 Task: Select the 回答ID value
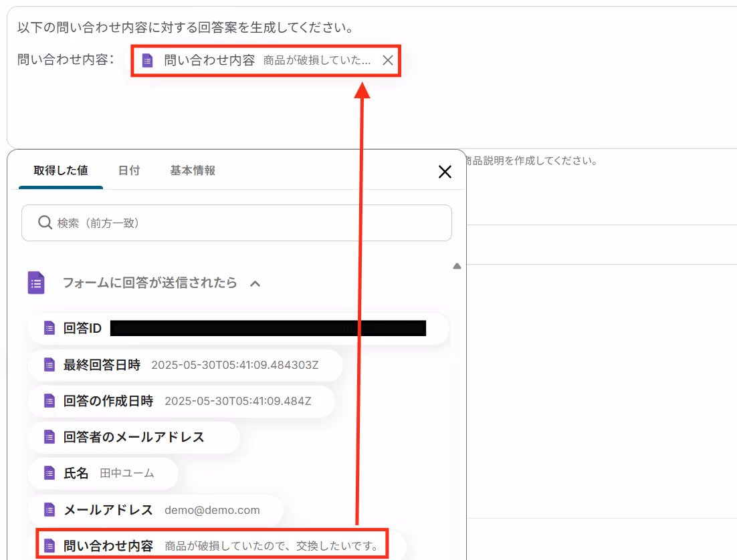(238, 328)
